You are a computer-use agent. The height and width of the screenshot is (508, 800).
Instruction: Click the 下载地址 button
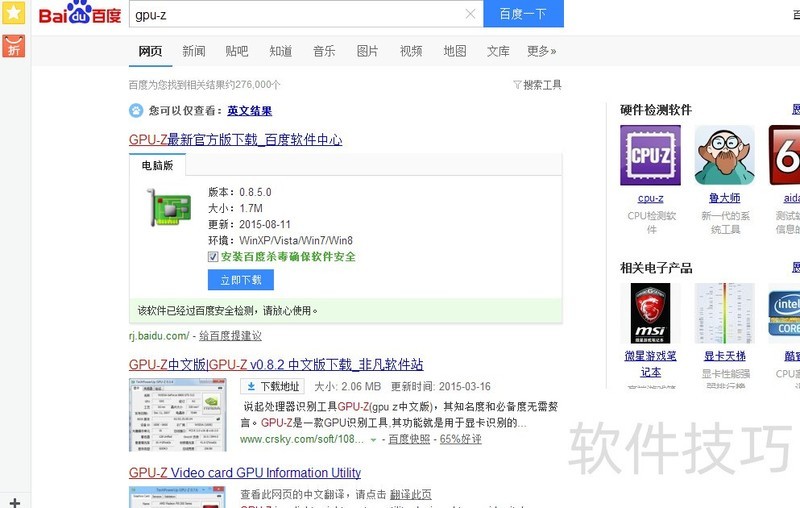[x=272, y=387]
